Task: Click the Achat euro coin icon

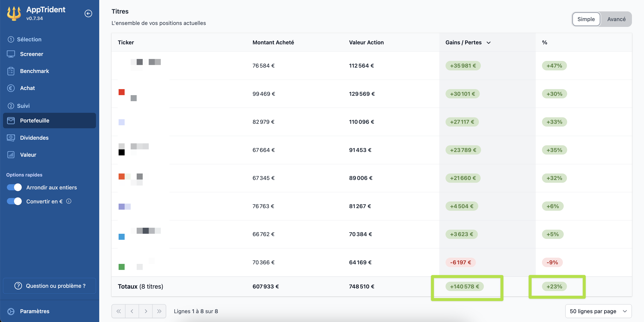Action: (11, 88)
